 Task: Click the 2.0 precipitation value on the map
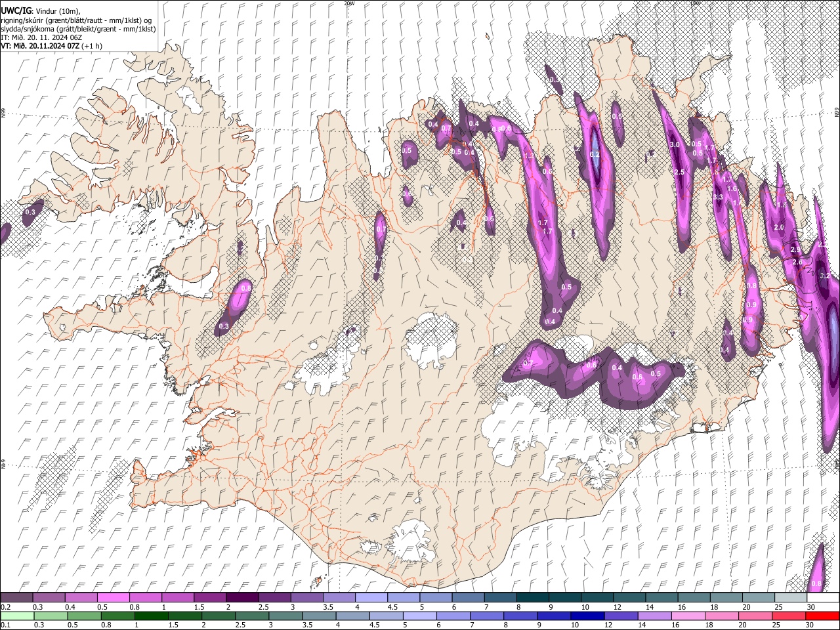tap(779, 227)
